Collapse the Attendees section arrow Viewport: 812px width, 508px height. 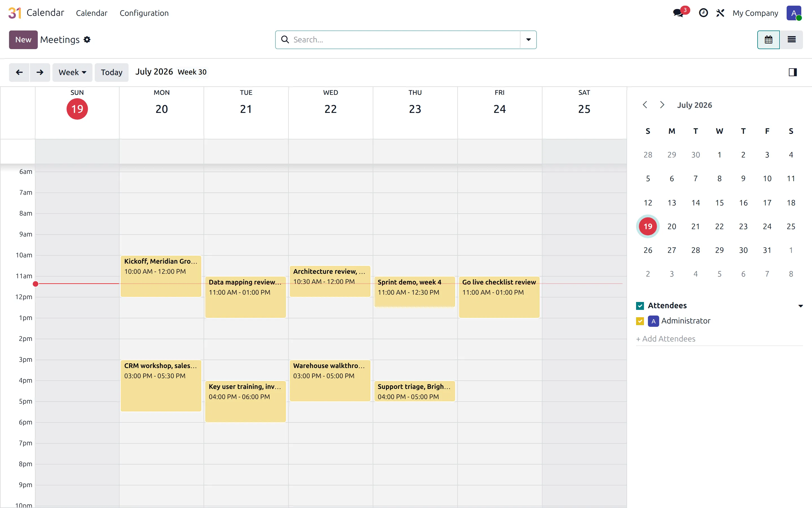[801, 306]
